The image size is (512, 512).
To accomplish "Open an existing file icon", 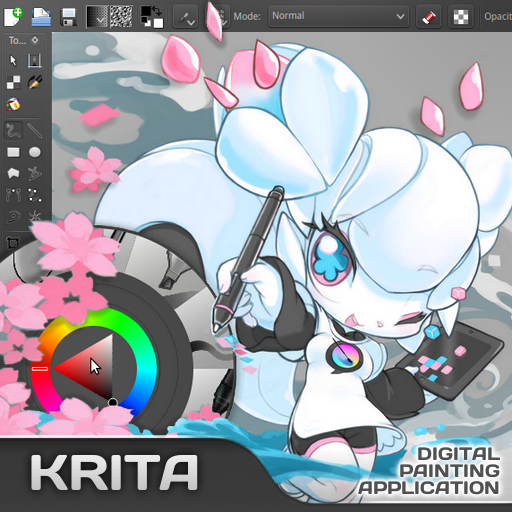I will (x=41, y=17).
